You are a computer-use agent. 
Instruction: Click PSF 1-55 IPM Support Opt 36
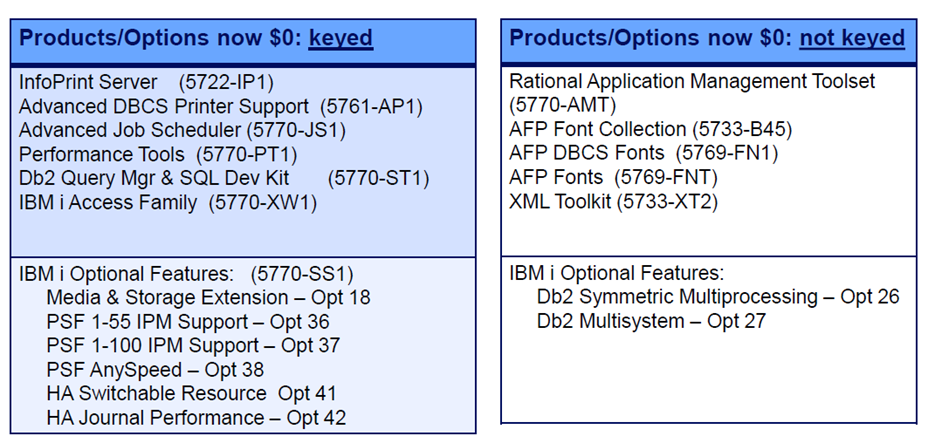tap(188, 322)
